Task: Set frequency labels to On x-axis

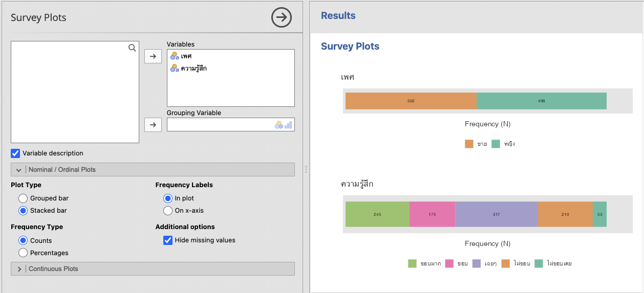Action: [x=168, y=211]
